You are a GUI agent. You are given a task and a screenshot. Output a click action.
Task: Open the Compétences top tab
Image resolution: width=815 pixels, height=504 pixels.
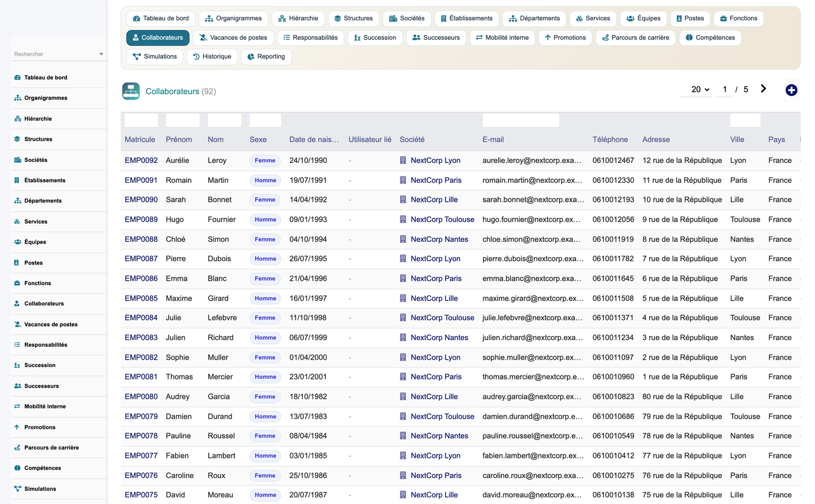710,38
